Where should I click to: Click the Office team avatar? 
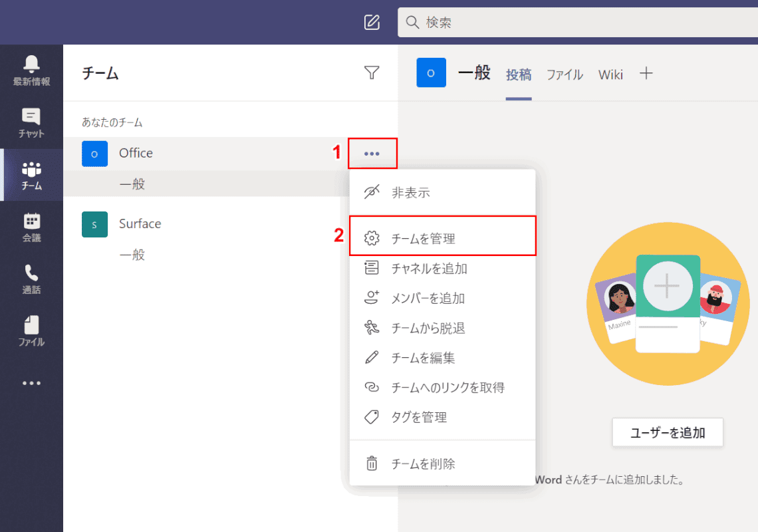pos(94,154)
